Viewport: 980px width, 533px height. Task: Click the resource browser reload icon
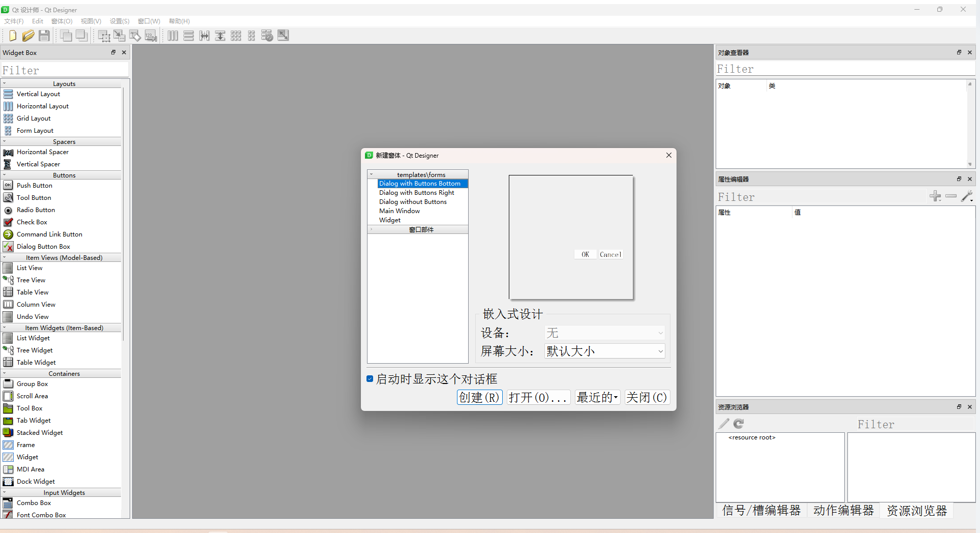[x=739, y=424]
